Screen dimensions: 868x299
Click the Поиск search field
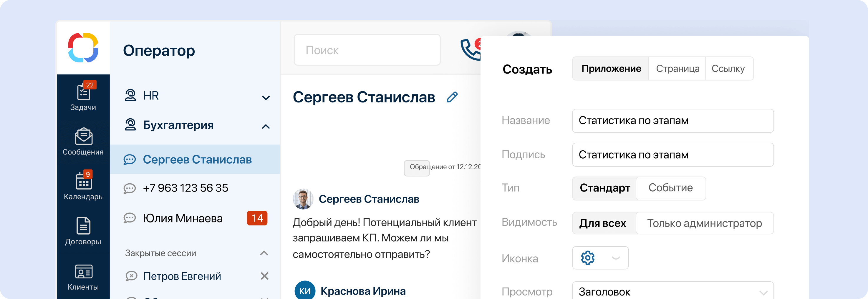[x=367, y=50]
